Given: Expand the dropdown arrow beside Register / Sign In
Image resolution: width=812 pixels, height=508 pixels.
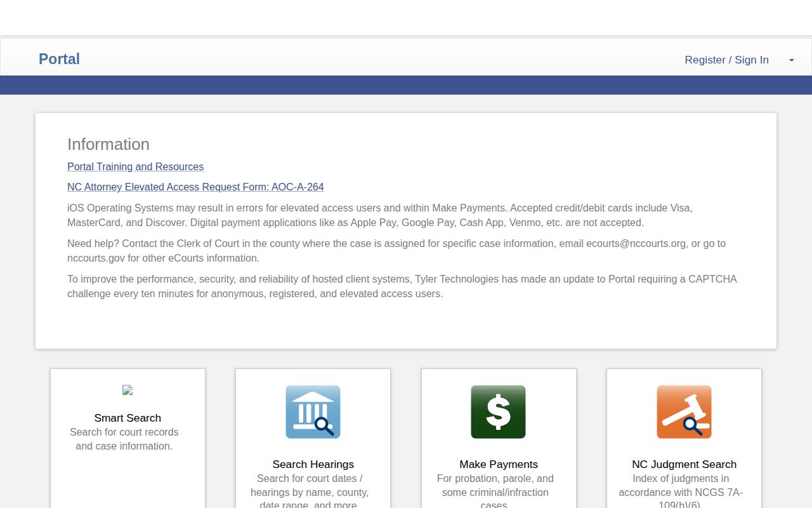Looking at the screenshot, I should coord(791,60).
